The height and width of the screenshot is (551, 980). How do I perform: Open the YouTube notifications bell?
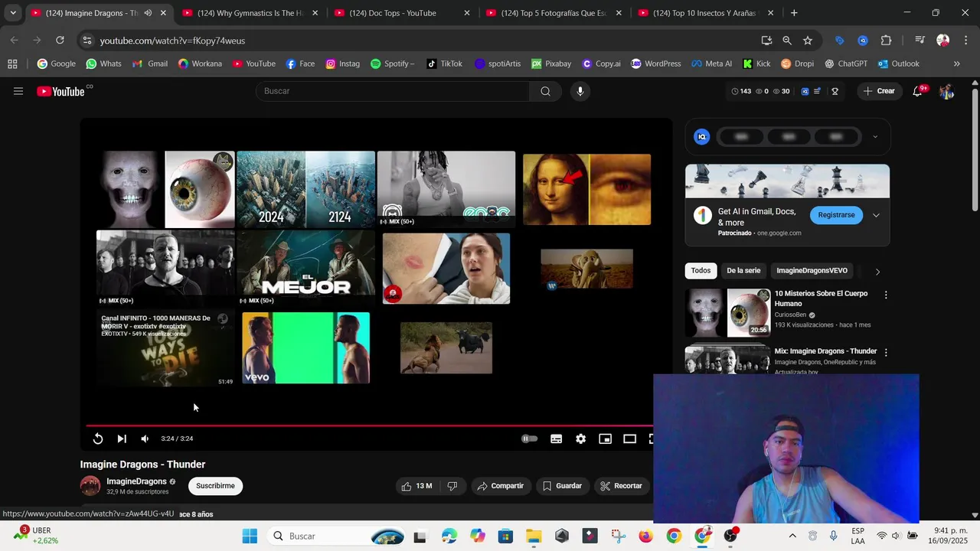pos(917,91)
